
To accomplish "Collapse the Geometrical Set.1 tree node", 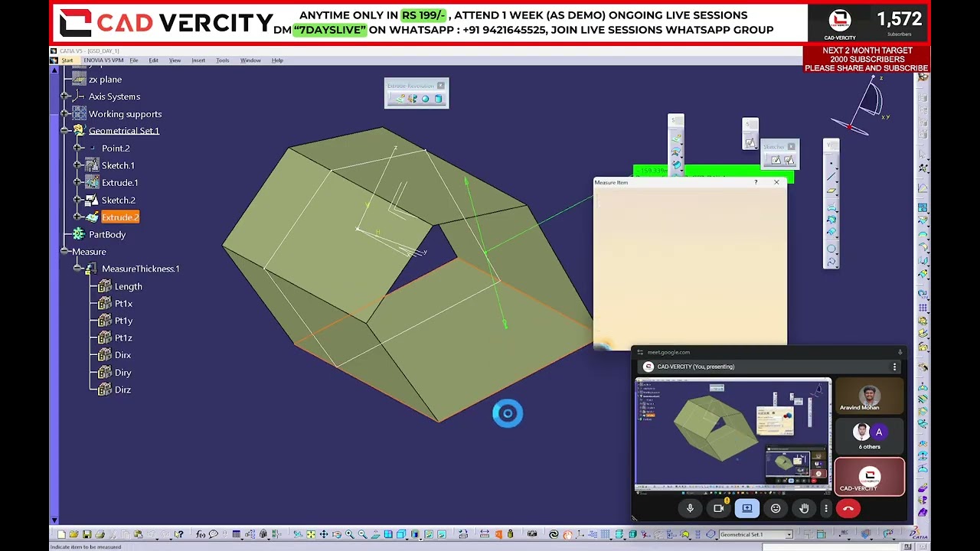I will (x=66, y=131).
